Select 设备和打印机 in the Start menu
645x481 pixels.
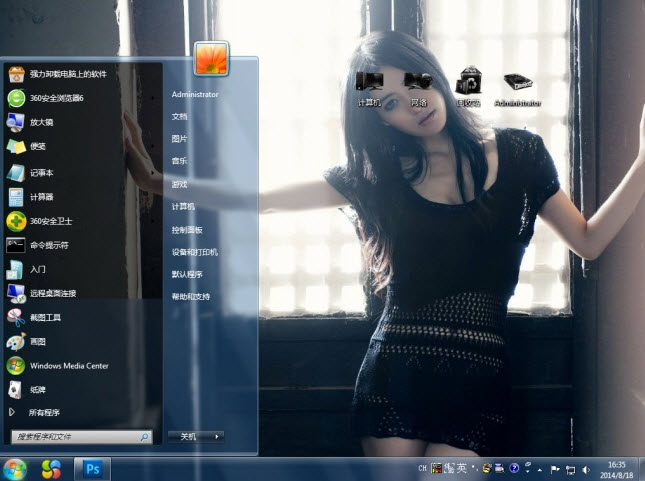(194, 252)
